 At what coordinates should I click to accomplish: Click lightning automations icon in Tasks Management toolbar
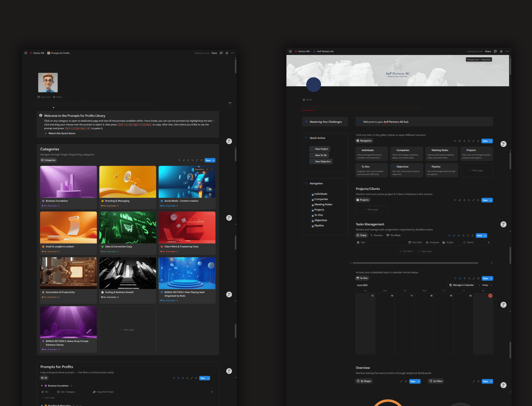[x=459, y=236]
